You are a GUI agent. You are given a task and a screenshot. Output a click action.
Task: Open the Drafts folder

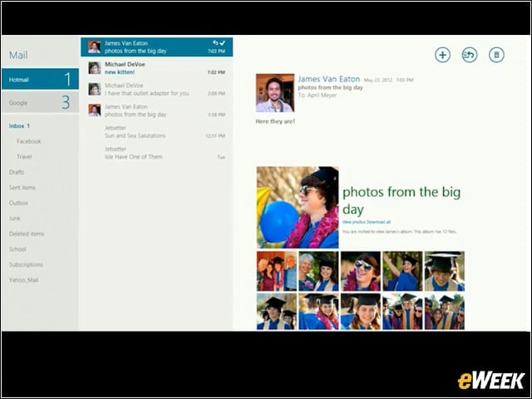coord(17,172)
